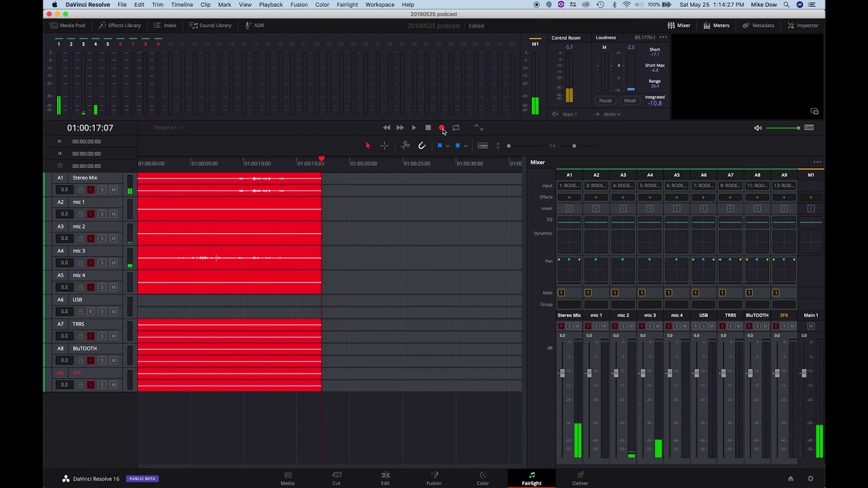Viewport: 868px width, 488px height.
Task: Open the Playback menu
Action: click(271, 5)
